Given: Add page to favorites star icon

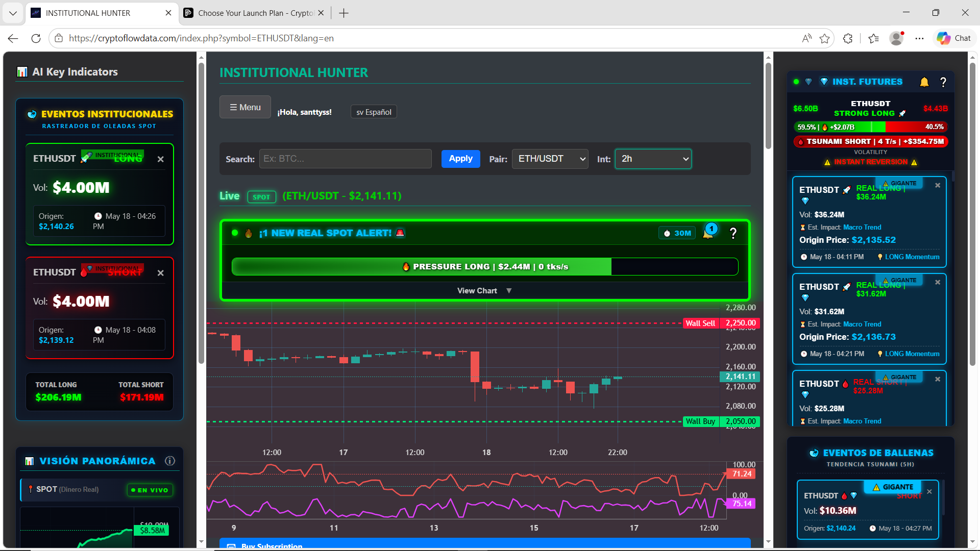Looking at the screenshot, I should pos(824,38).
